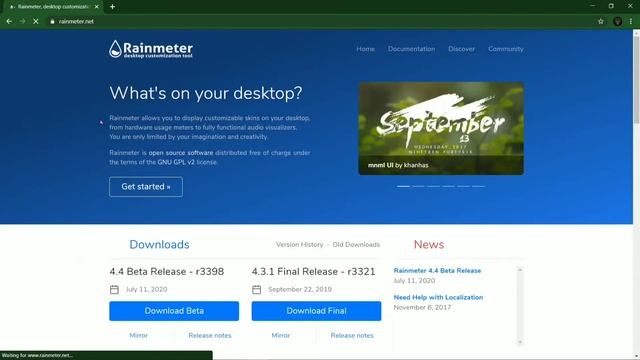Viewport: 640px width, 360px height.
Task: Click the 4.3.1 Final Release - r3321 title
Action: click(313, 271)
